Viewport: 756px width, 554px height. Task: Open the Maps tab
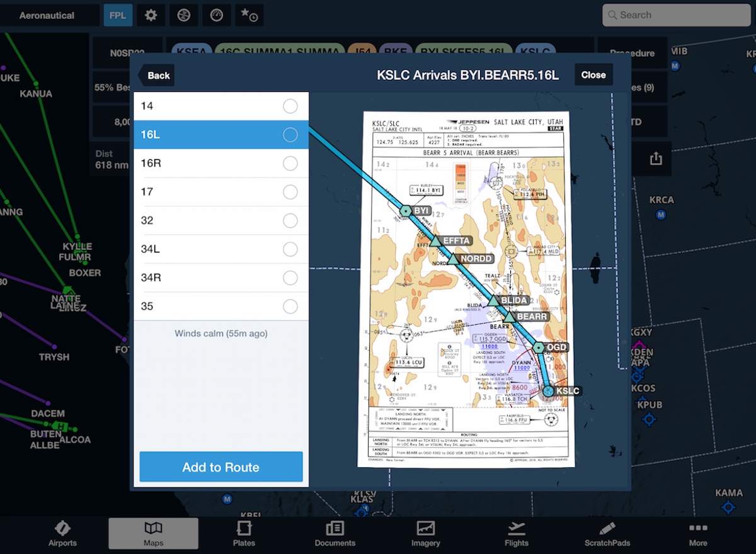click(x=153, y=534)
